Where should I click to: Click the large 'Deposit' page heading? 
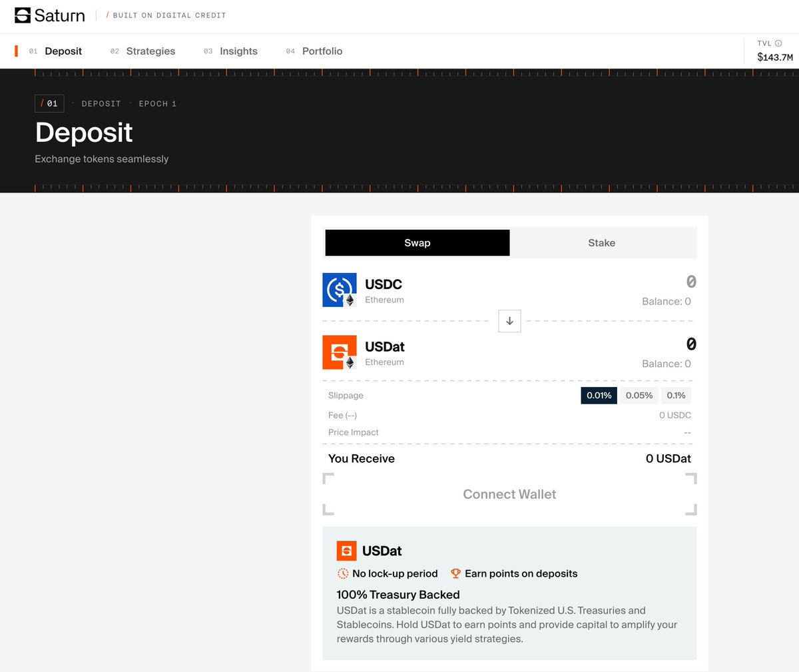coord(84,133)
